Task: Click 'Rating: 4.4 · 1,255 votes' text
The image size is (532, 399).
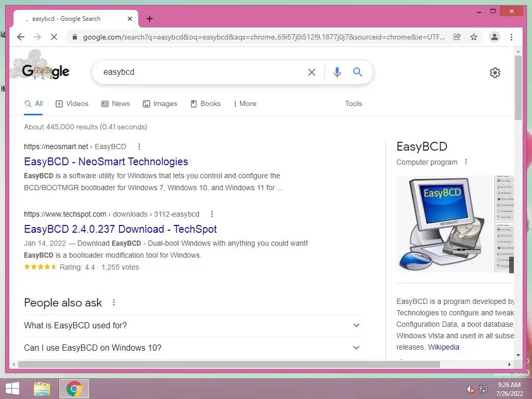Action: coord(99,267)
